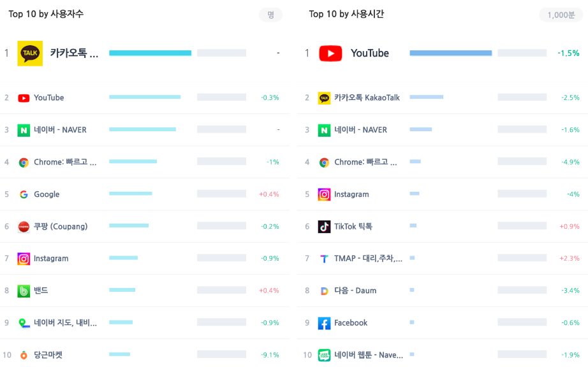Viewport: 588px width, 381px height.
Task: Click the KakaoTalk icon ranked first by users
Action: (30, 53)
